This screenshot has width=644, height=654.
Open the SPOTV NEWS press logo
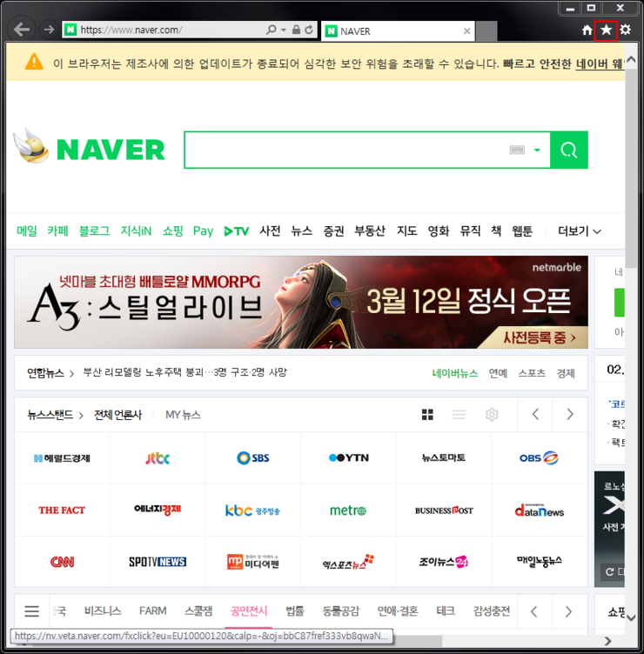click(x=158, y=562)
